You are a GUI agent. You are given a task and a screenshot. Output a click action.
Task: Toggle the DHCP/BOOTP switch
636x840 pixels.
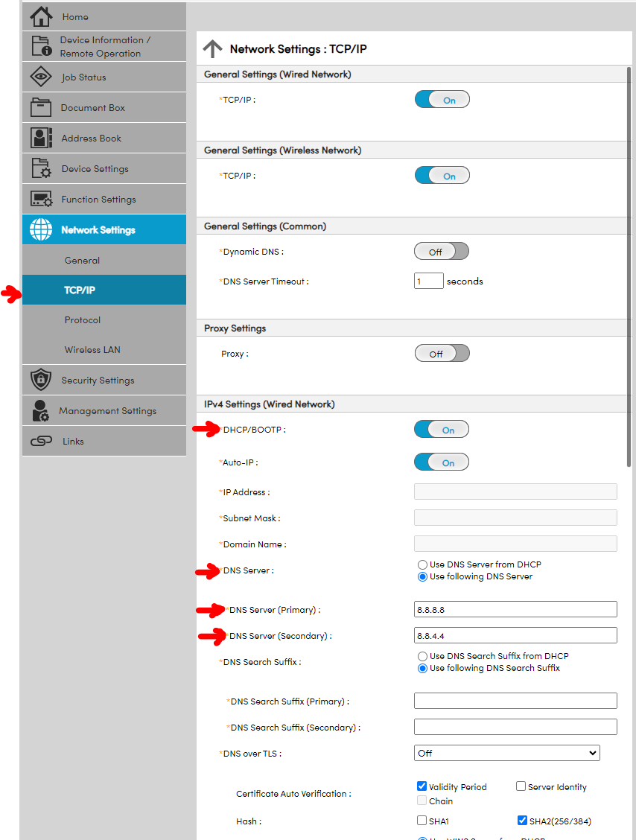click(x=442, y=430)
